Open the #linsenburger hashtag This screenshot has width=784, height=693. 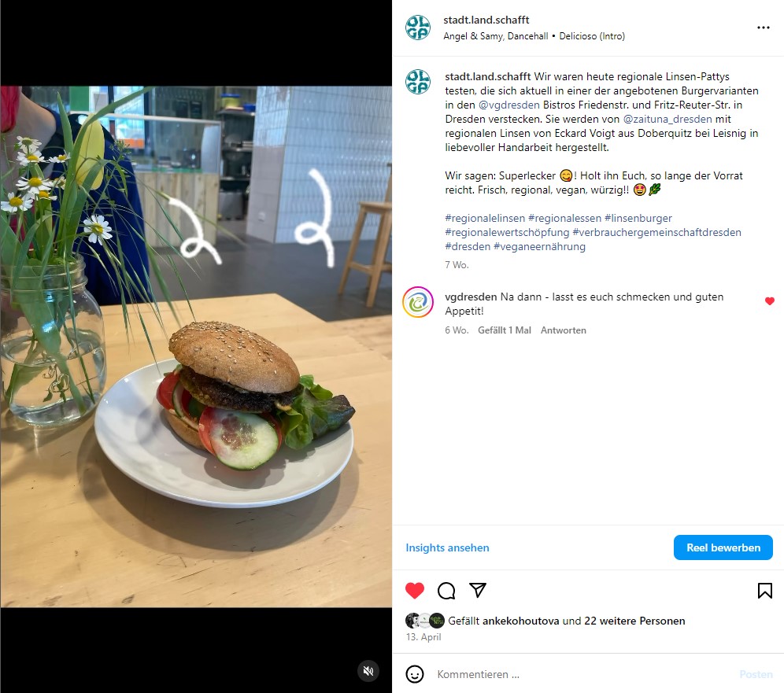click(638, 219)
